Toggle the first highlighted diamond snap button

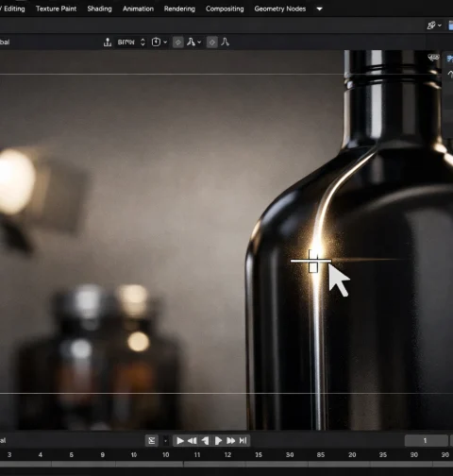[178, 42]
